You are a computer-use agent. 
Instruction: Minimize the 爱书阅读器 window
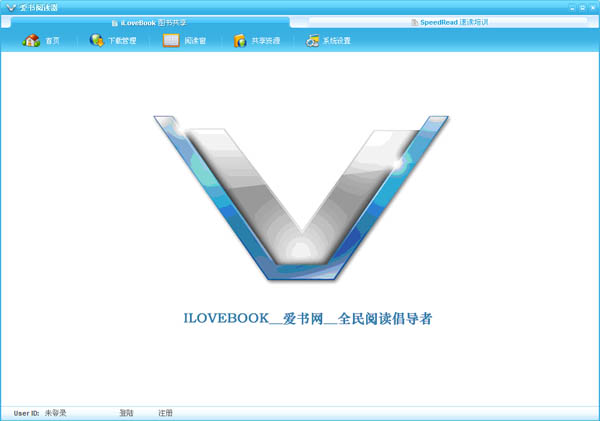pyautogui.click(x=572, y=8)
